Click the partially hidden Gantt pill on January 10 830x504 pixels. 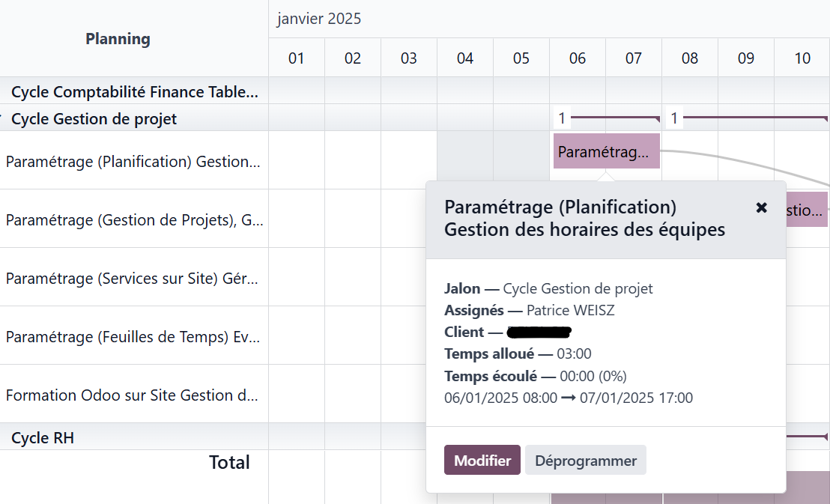tap(808, 210)
